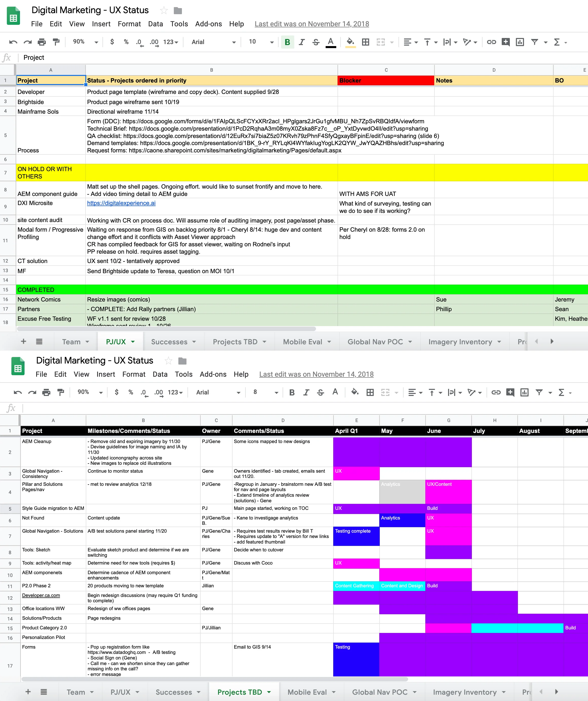The width and height of the screenshot is (588, 701).
Task: Open zoom 90% dropdown in top toolbar
Action: [85, 42]
